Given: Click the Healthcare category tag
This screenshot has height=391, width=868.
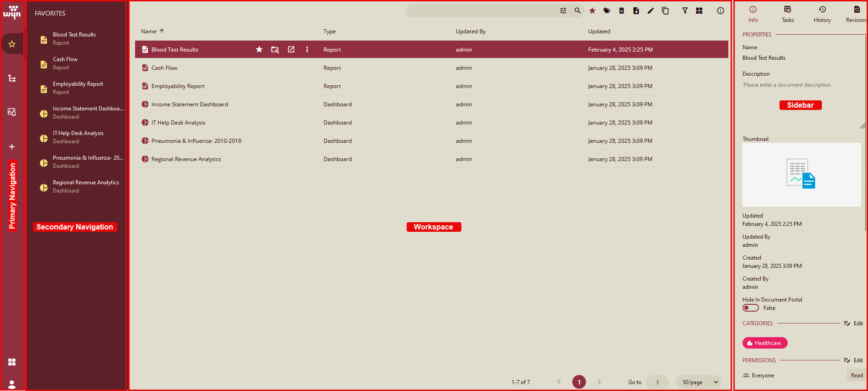Looking at the screenshot, I should pyautogui.click(x=764, y=343).
